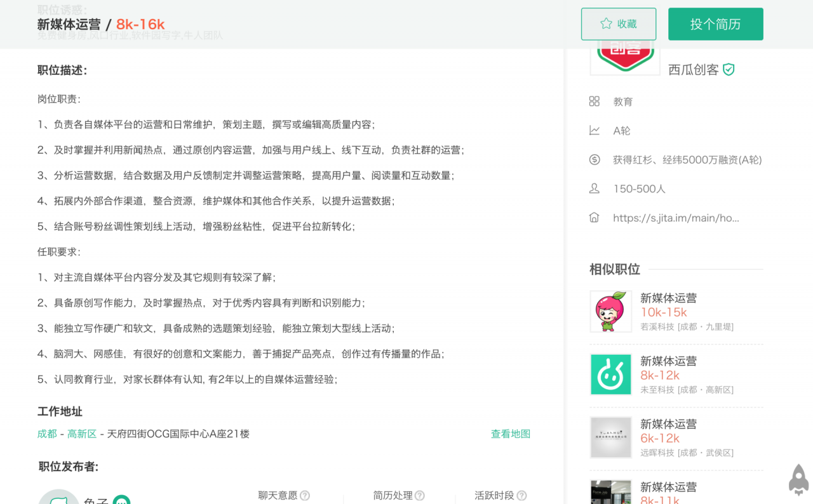Click the rocket back-to-top icon
This screenshot has height=504, width=813.
(798, 479)
